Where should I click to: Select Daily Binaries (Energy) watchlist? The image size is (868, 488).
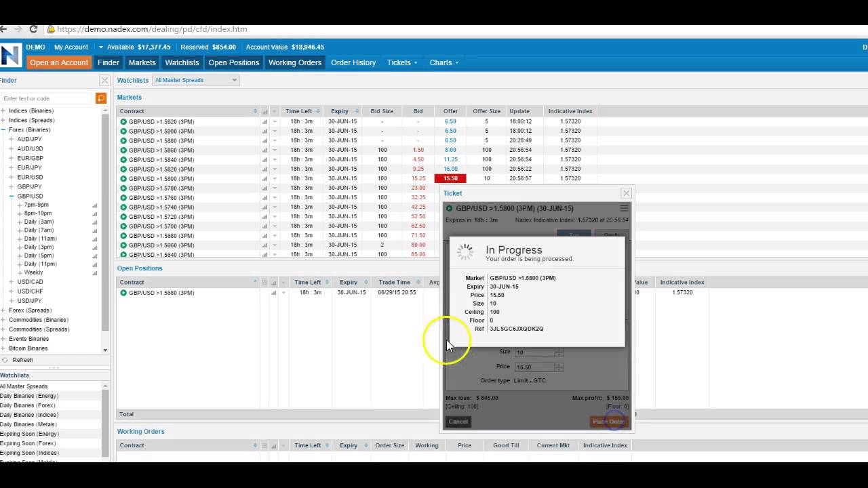(x=29, y=396)
